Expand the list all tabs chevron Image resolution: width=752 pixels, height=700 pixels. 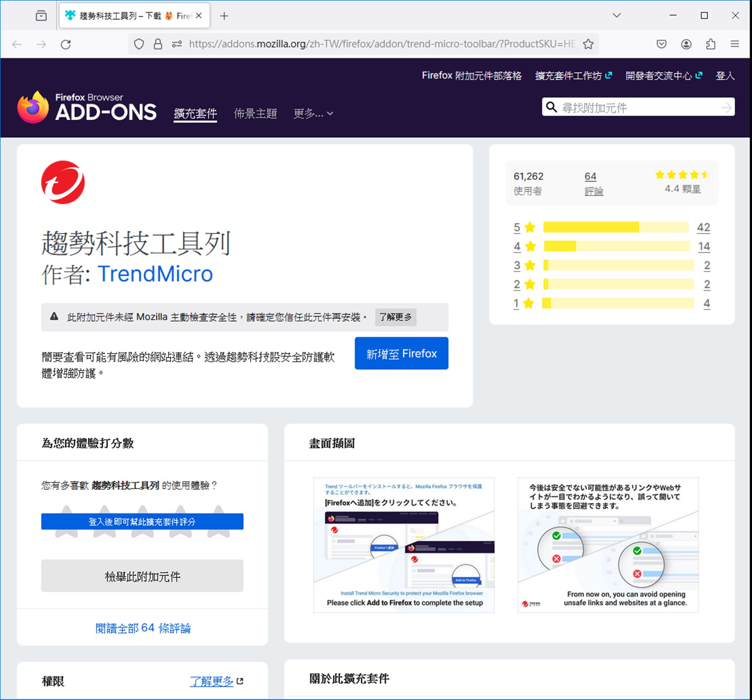[616, 16]
